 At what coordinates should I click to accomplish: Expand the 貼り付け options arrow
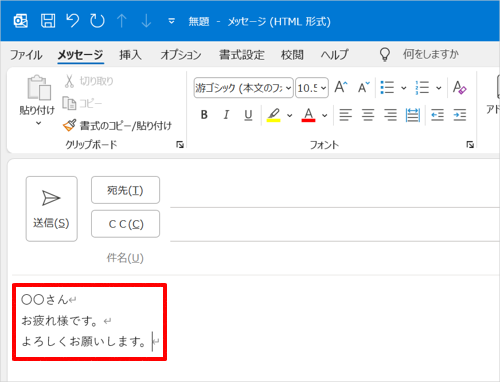click(x=39, y=123)
